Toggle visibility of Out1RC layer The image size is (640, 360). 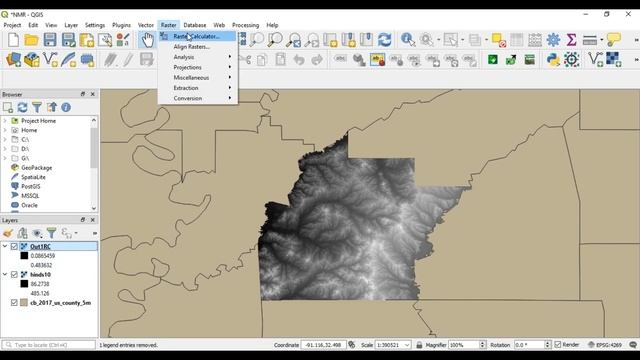click(x=14, y=247)
